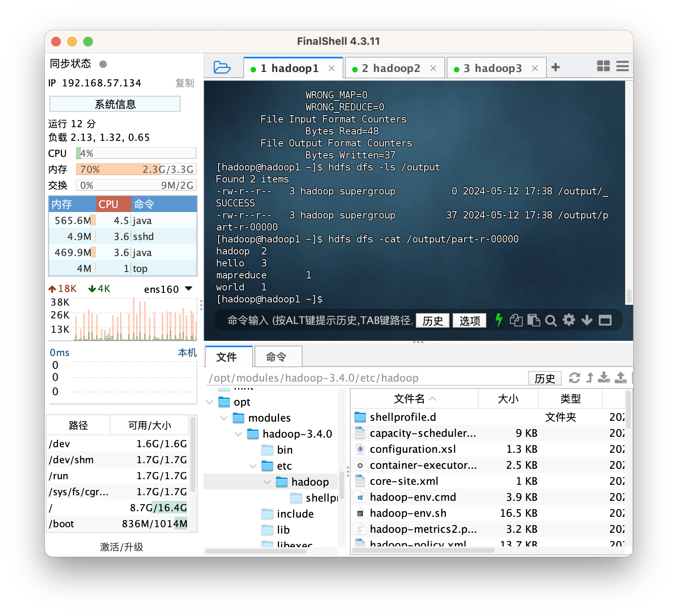Click the 激活/升级 link
The image size is (678, 616).
pyautogui.click(x=121, y=547)
